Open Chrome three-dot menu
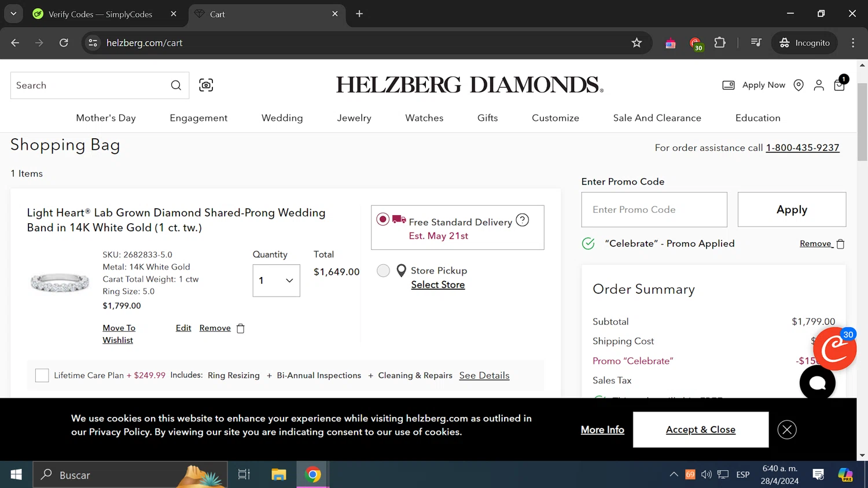This screenshot has width=868, height=488. [853, 43]
